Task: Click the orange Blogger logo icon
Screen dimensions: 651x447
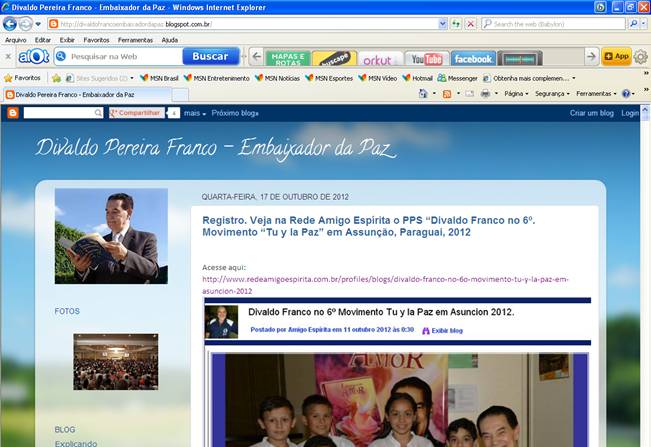Action: (13, 112)
